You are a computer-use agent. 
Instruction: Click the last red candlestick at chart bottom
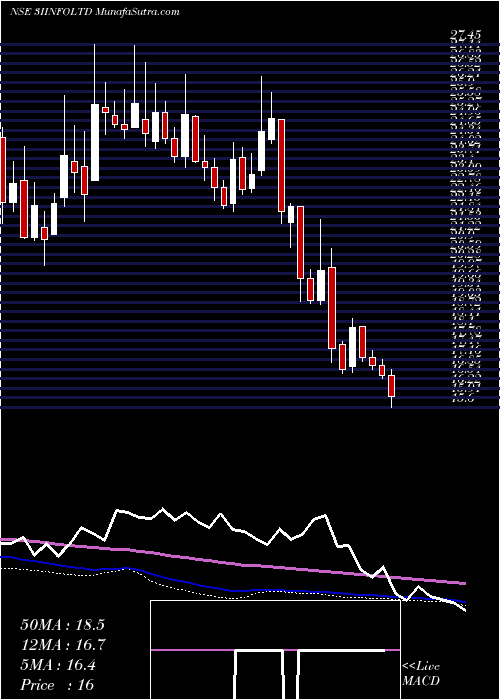pos(392,387)
